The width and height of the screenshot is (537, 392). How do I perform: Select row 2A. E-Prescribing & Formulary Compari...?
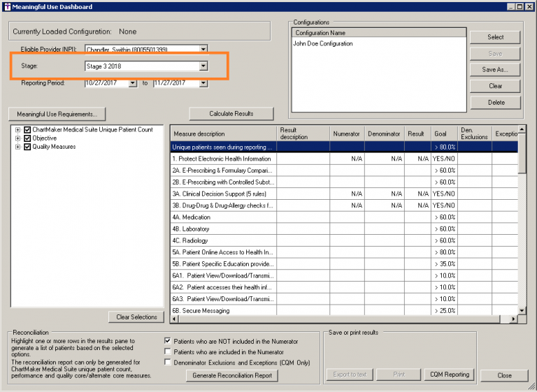(344, 170)
